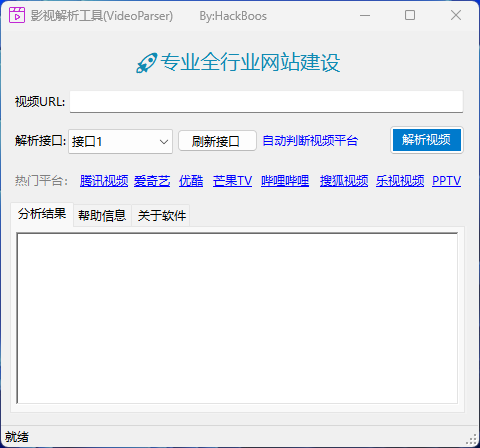
Task: Open the 乐视视频 platform link
Action: click(400, 181)
